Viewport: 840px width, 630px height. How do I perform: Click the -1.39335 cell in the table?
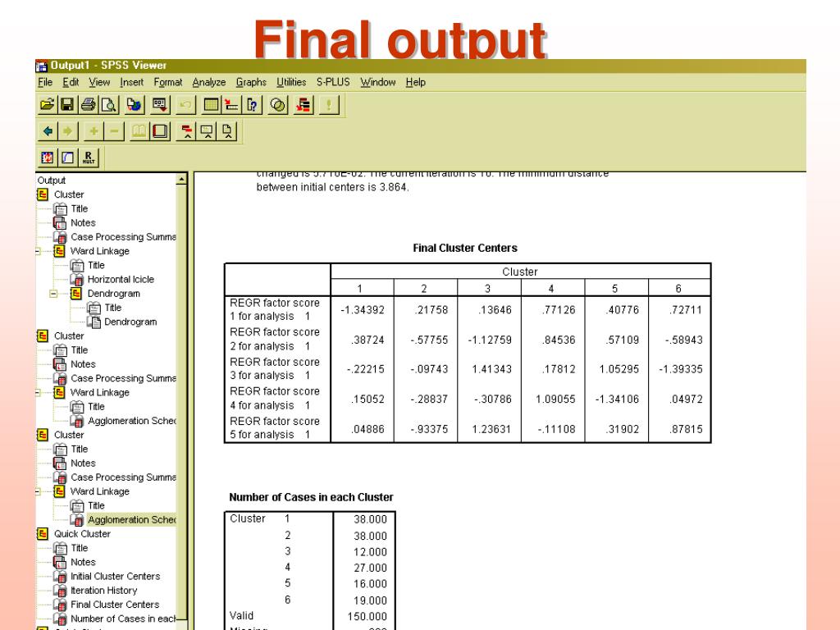click(680, 369)
